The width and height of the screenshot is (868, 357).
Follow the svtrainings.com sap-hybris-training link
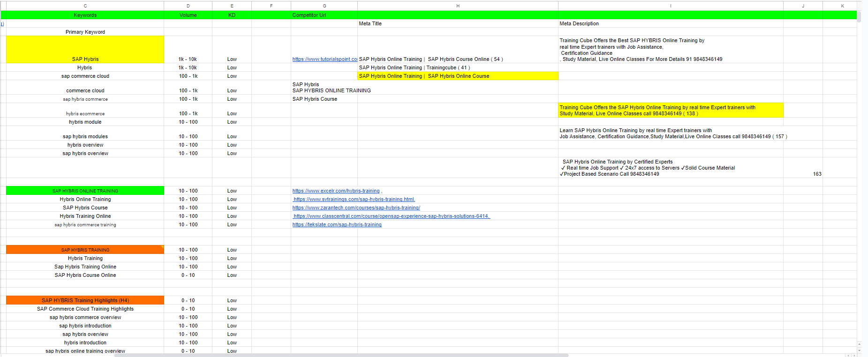[x=354, y=200]
